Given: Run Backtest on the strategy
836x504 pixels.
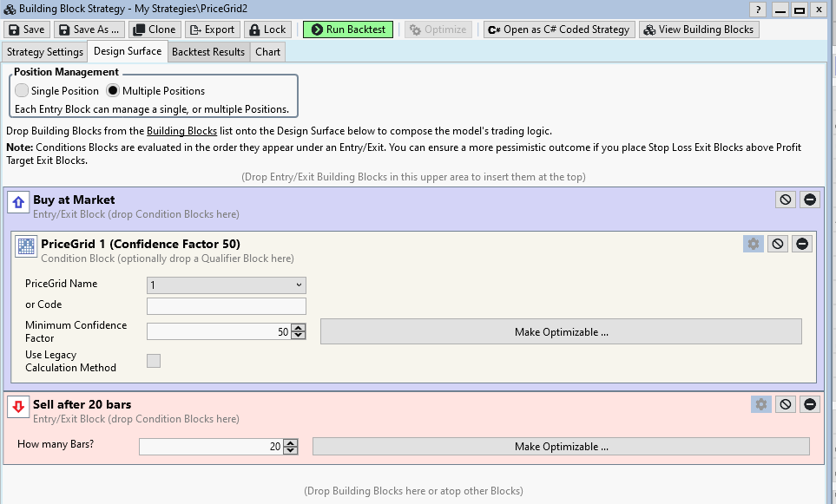Looking at the screenshot, I should click(x=348, y=29).
